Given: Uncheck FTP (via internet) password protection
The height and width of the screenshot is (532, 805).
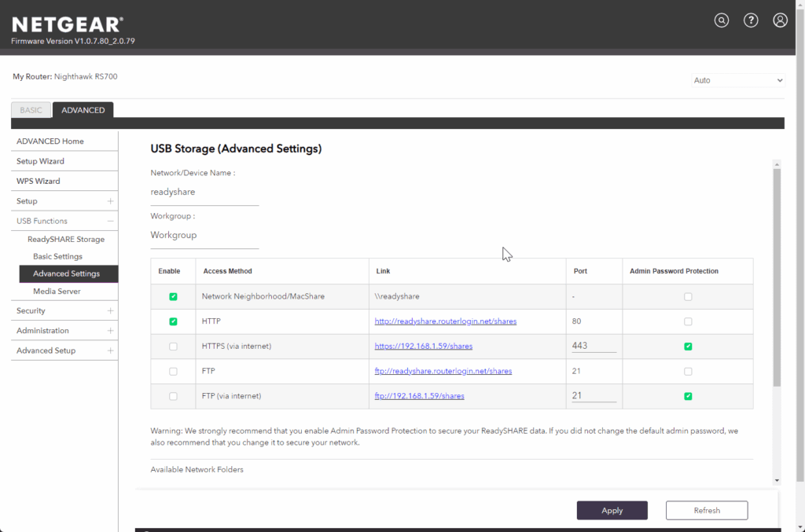Looking at the screenshot, I should point(688,396).
